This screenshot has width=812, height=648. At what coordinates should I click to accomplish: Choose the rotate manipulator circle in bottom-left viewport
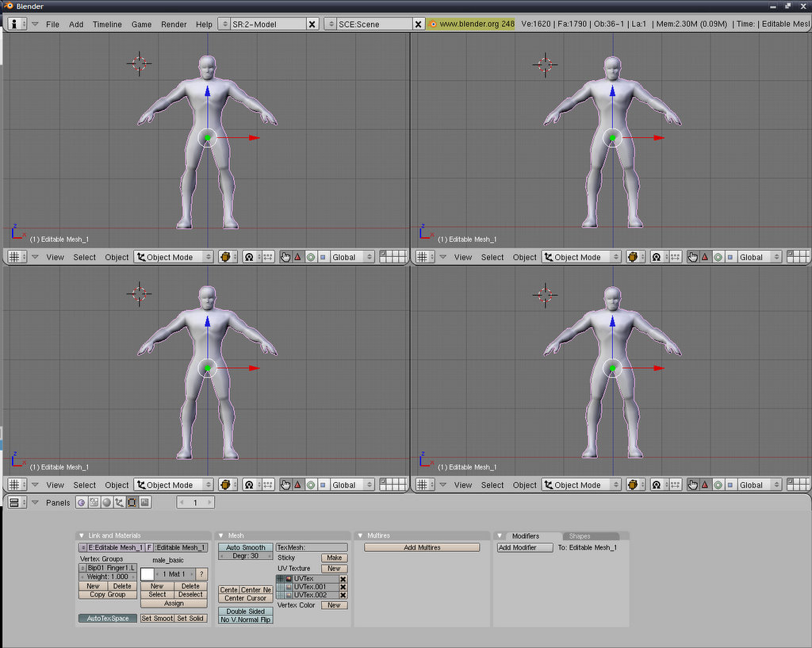point(311,485)
